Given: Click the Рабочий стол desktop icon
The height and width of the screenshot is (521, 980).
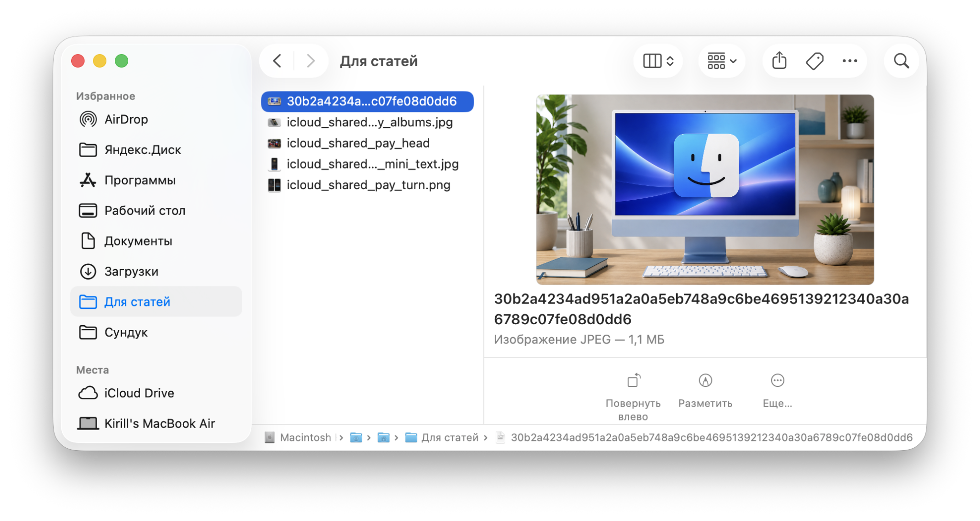Looking at the screenshot, I should click(x=88, y=211).
